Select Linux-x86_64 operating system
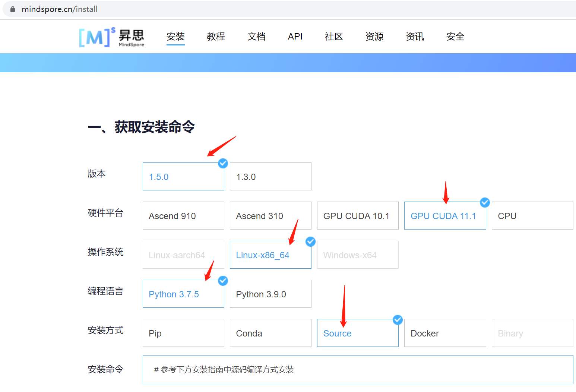Screen dimensions: 576x392 point(270,255)
